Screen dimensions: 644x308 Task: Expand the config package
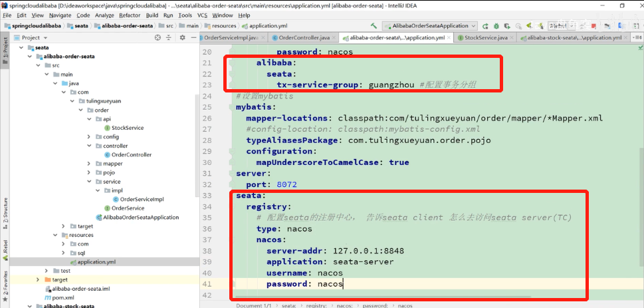pyautogui.click(x=89, y=136)
